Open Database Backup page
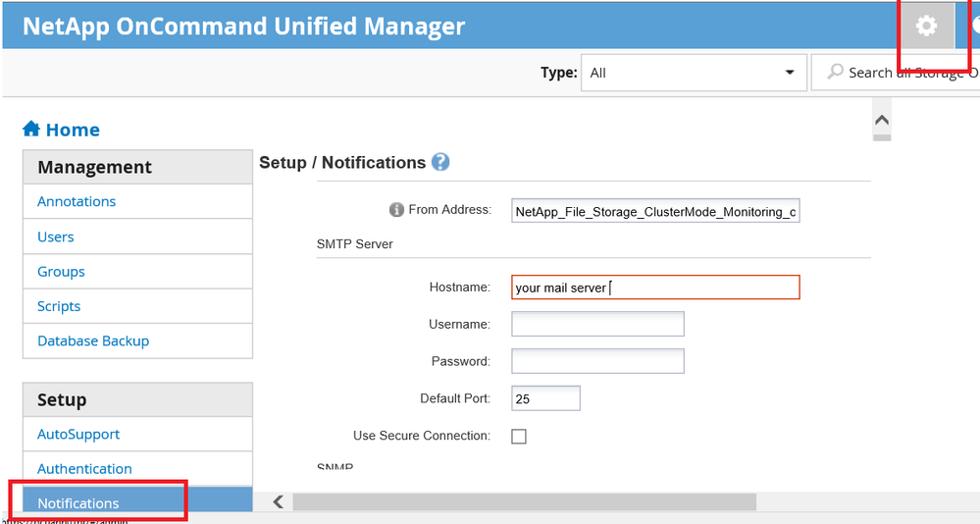 [93, 341]
